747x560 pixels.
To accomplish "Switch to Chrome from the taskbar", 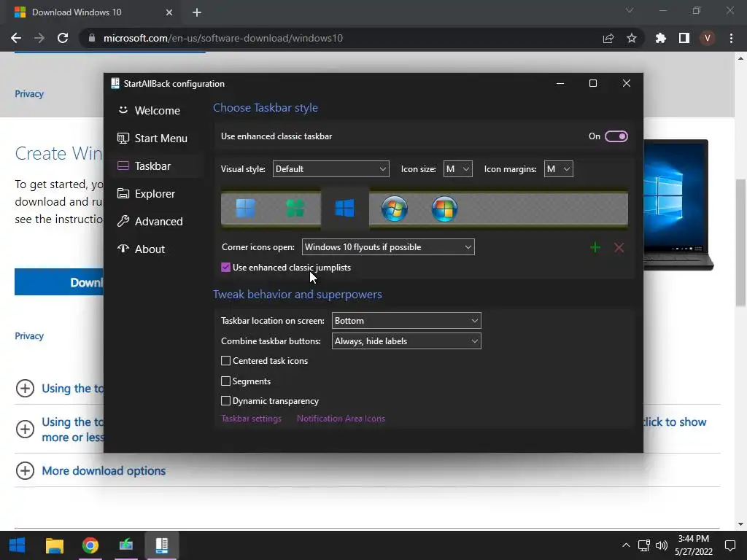I will pyautogui.click(x=90, y=545).
